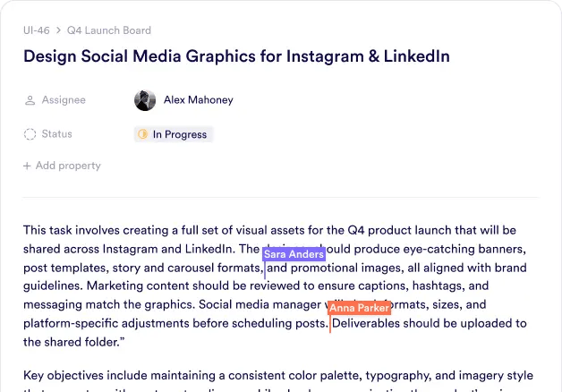Click the 'Key objectives' paragraph

(x=268, y=374)
